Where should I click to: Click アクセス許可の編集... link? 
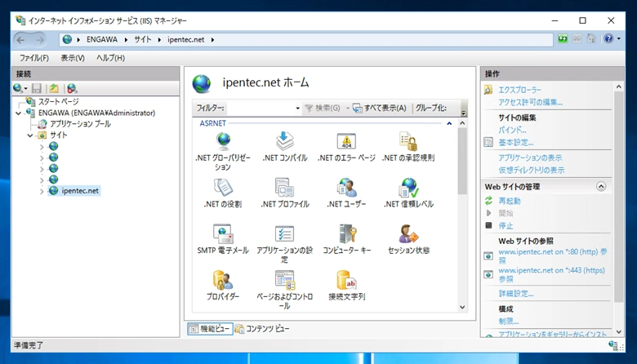(531, 103)
